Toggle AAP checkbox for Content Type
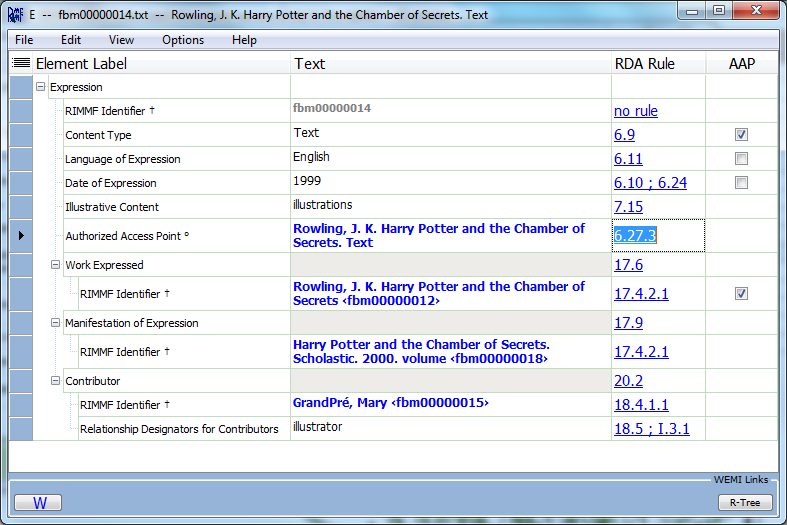The width and height of the screenshot is (787, 525). pos(741,135)
